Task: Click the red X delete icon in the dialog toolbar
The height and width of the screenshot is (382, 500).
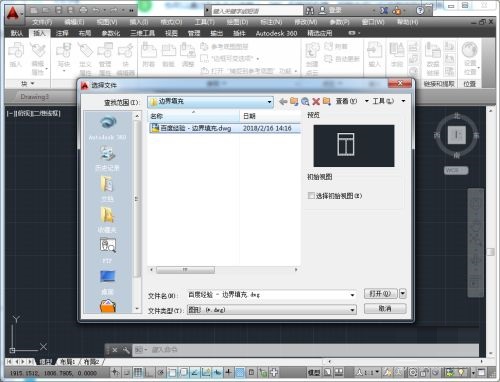Action: point(316,101)
